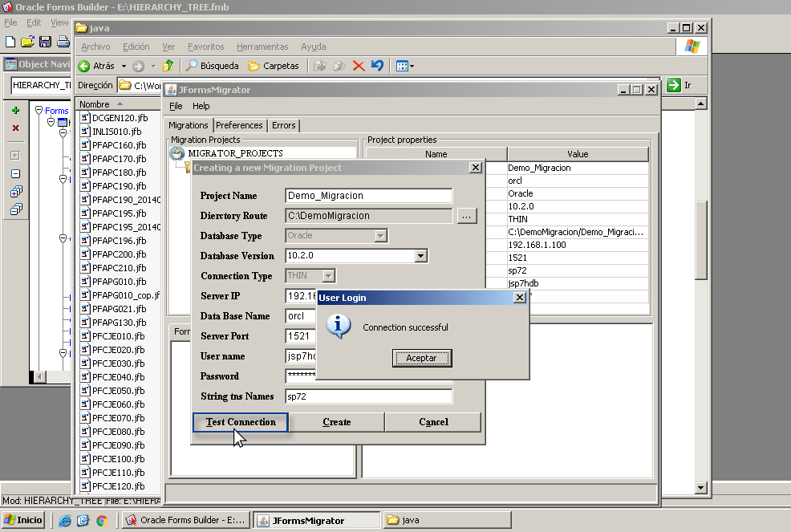The height and width of the screenshot is (532, 791).
Task: Open Internet Explorer from the quick launch
Action: 64,521
